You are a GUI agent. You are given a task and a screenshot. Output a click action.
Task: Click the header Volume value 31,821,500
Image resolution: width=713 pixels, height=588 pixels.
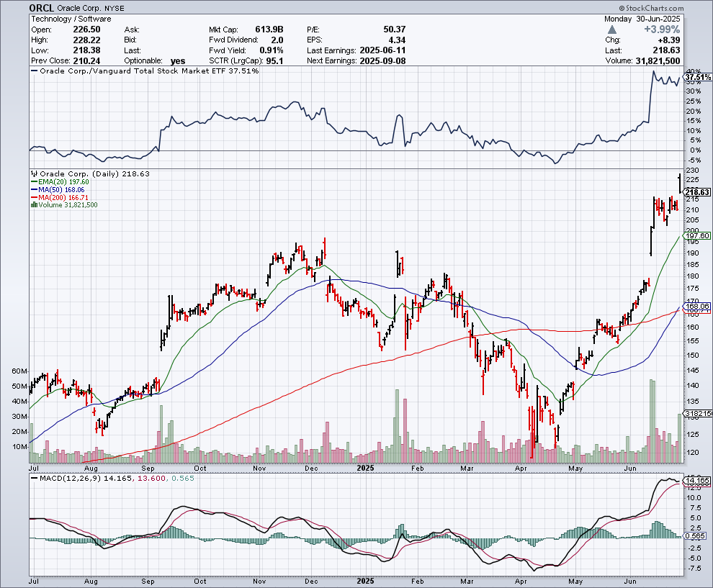pyautogui.click(x=658, y=61)
